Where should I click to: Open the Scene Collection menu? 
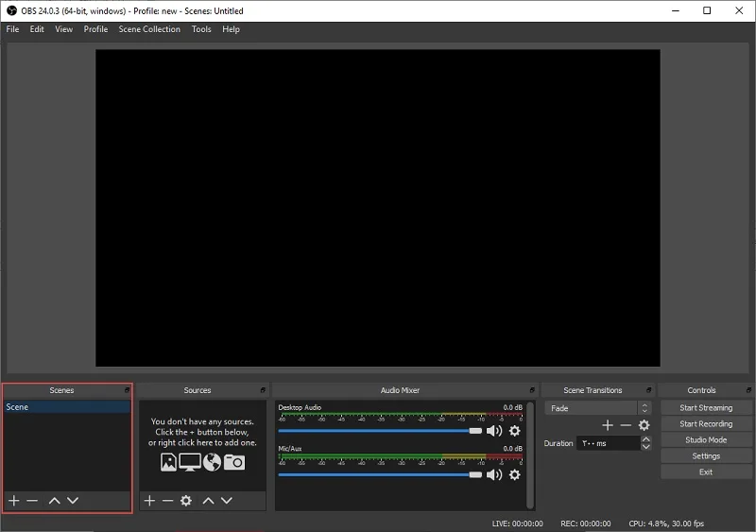point(149,29)
